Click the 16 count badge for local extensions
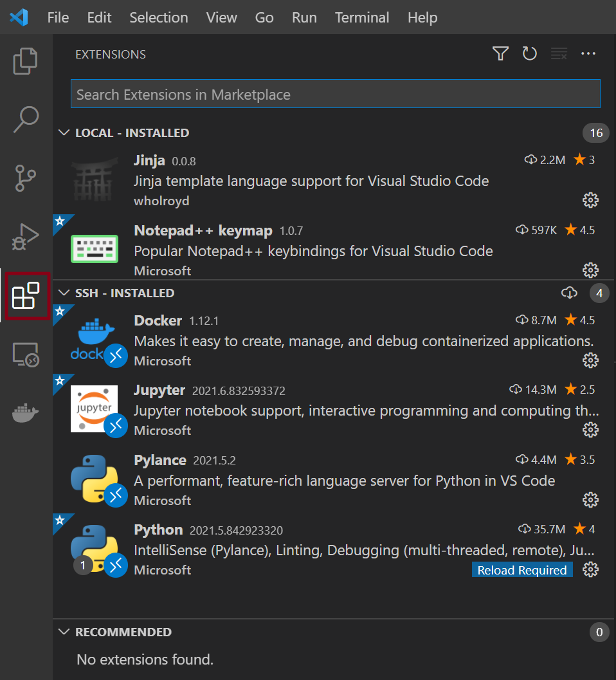 coord(596,133)
